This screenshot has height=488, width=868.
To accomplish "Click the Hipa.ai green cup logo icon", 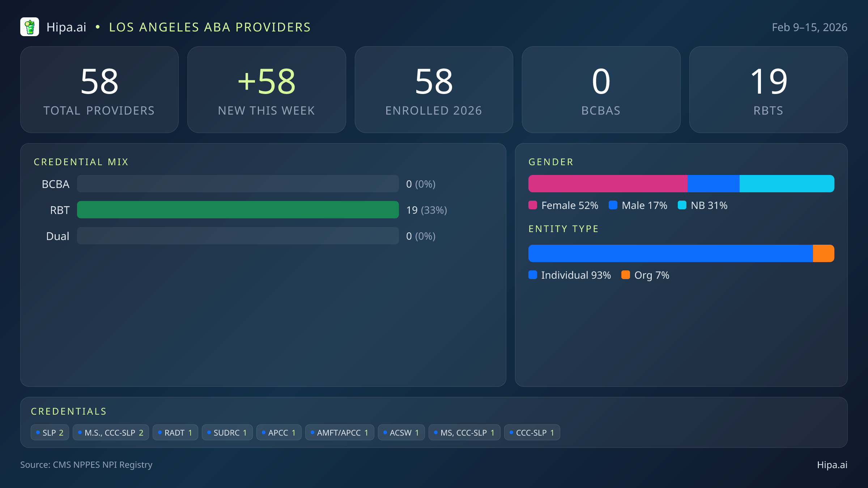I will (x=30, y=26).
